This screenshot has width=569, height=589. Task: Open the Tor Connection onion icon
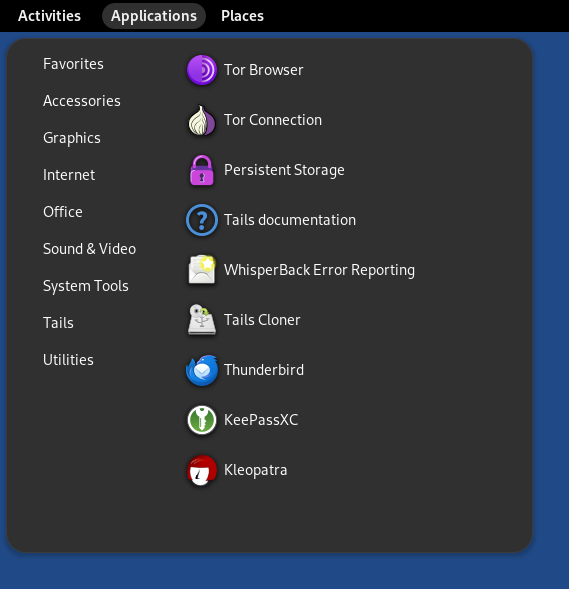(x=202, y=120)
